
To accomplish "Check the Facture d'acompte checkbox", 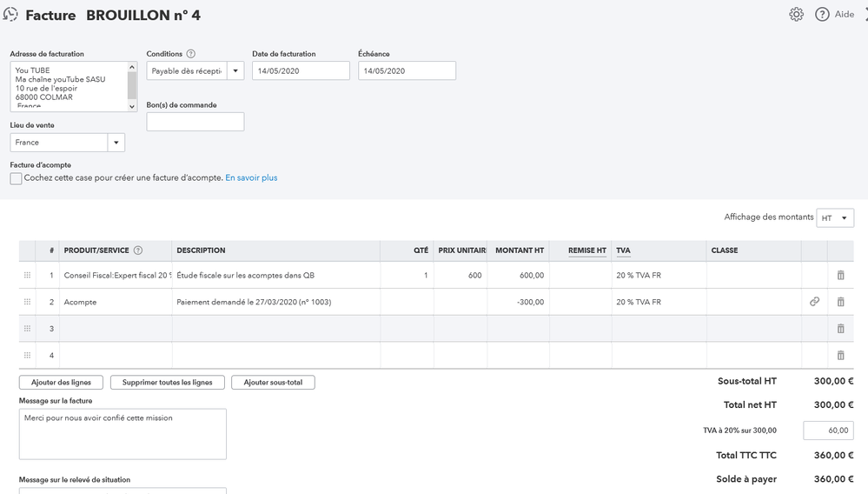I will pyautogui.click(x=16, y=178).
